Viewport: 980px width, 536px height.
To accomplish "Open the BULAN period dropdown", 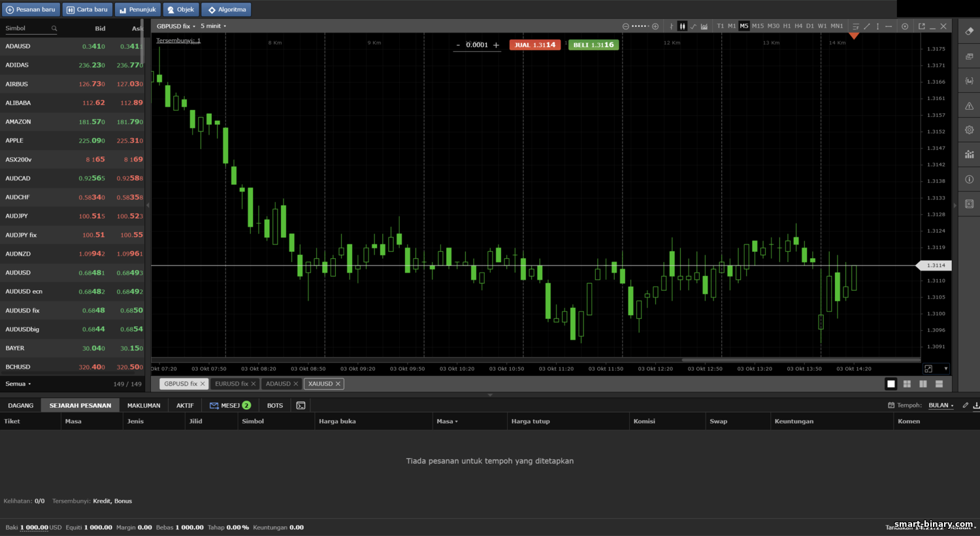I will pos(941,405).
